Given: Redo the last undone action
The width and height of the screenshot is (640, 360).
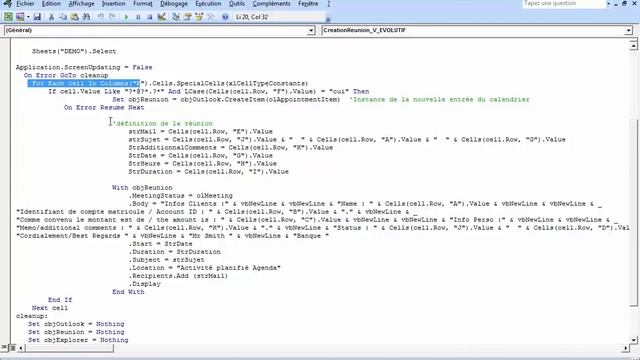Looking at the screenshot, I should 112,17.
